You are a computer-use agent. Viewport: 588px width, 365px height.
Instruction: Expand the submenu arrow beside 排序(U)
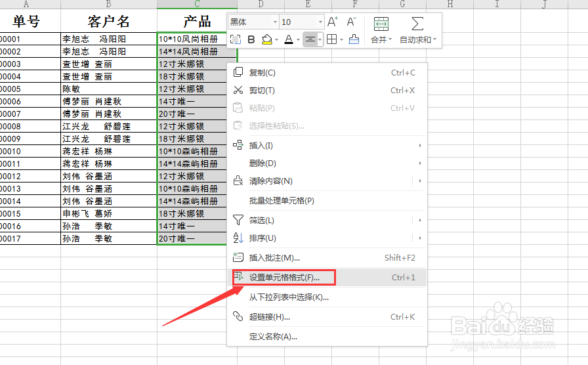point(420,238)
